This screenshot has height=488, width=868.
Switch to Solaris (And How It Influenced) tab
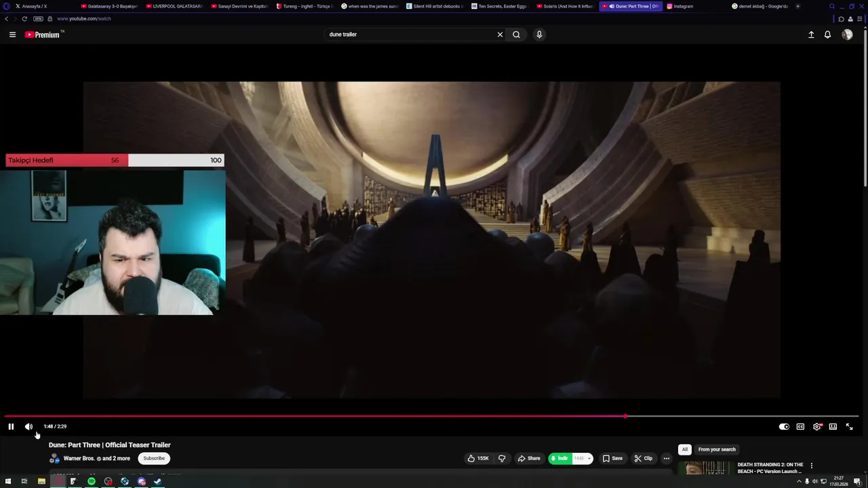[x=564, y=6]
